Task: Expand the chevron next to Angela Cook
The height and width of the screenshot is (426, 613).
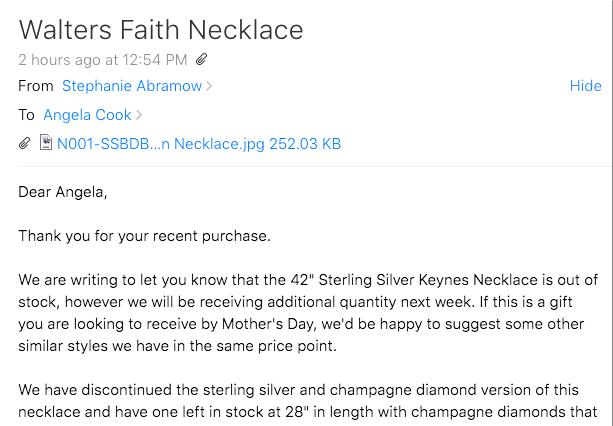Action: pos(139,115)
